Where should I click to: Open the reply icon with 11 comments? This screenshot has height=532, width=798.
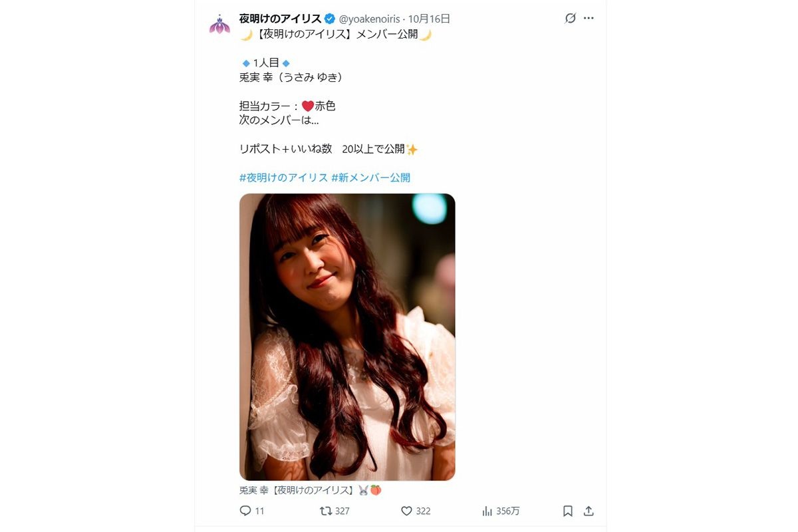click(245, 511)
